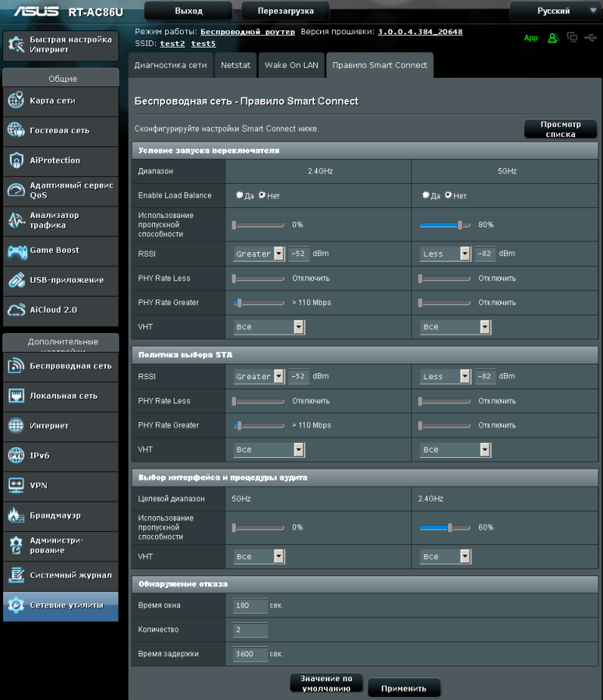Select Да for 2.4GHz Load Balance
The image size is (603, 700).
(239, 195)
